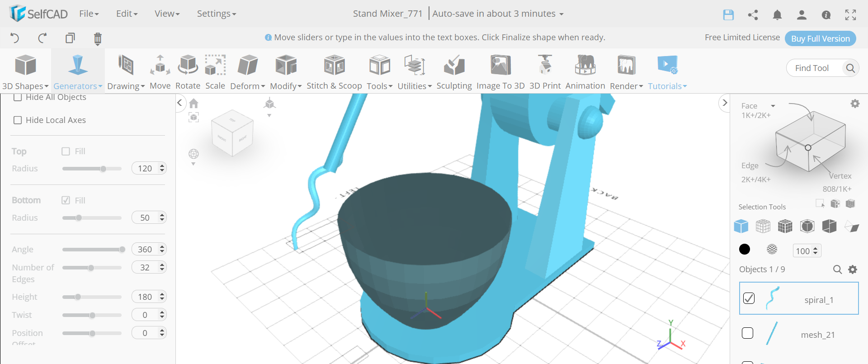Adjust the Top Radius slider
The height and width of the screenshot is (364, 868).
92,169
